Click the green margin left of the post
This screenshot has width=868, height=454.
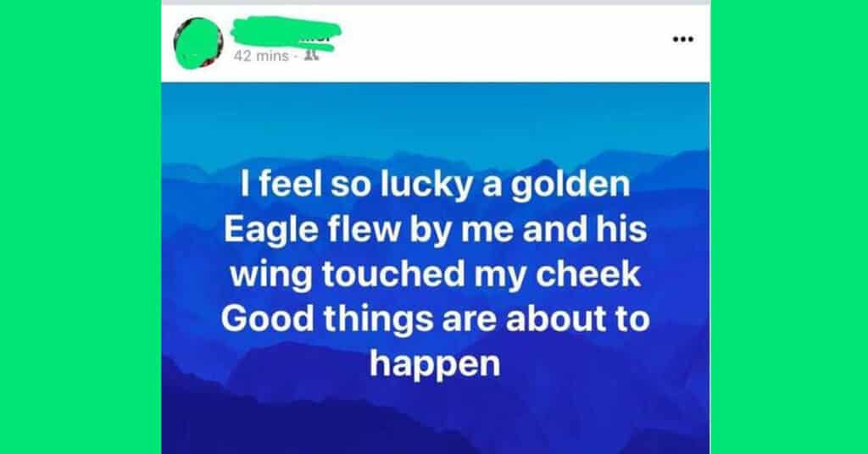[81, 227]
